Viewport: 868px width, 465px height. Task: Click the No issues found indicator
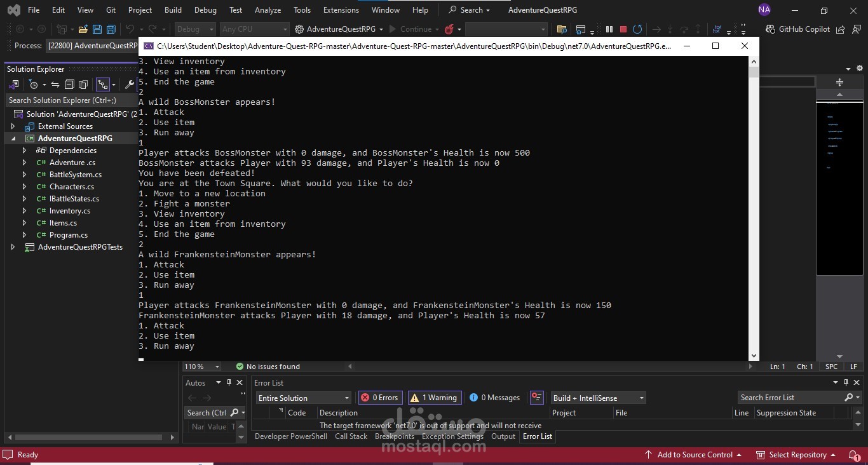click(x=268, y=367)
